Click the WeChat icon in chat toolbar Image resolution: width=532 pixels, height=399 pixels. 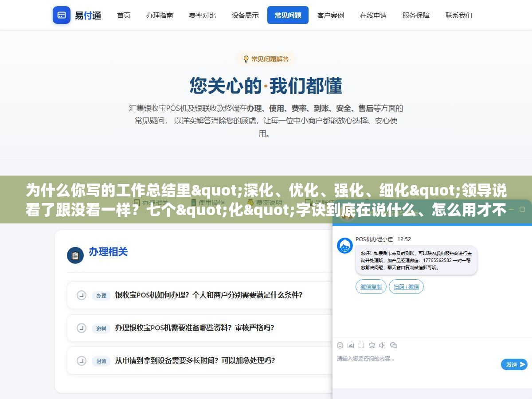pos(394,345)
